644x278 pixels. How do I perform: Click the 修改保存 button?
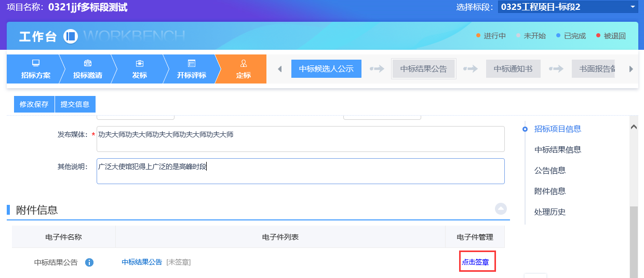34,104
